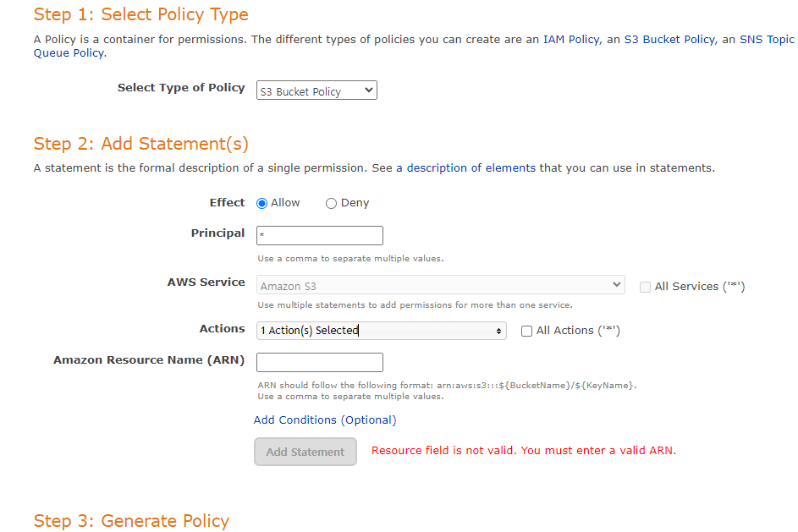
Task: Click the chevron on AWS Service select
Action: pos(616,284)
